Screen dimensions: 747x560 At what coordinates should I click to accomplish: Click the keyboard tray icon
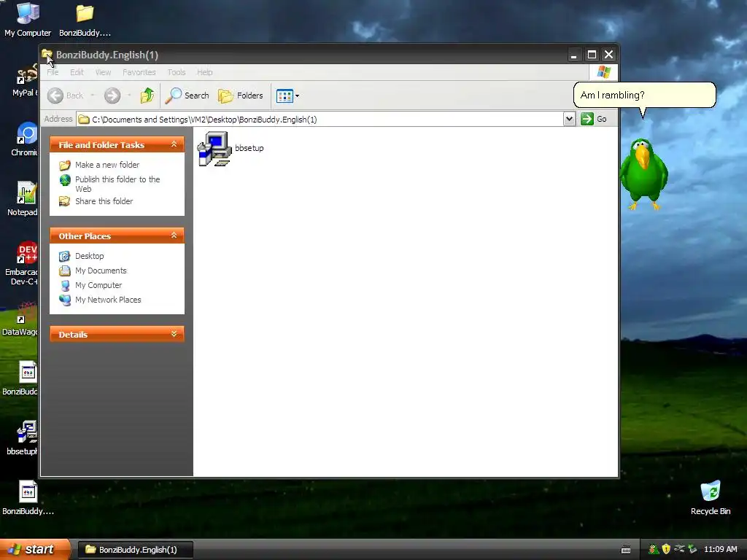[x=626, y=550]
